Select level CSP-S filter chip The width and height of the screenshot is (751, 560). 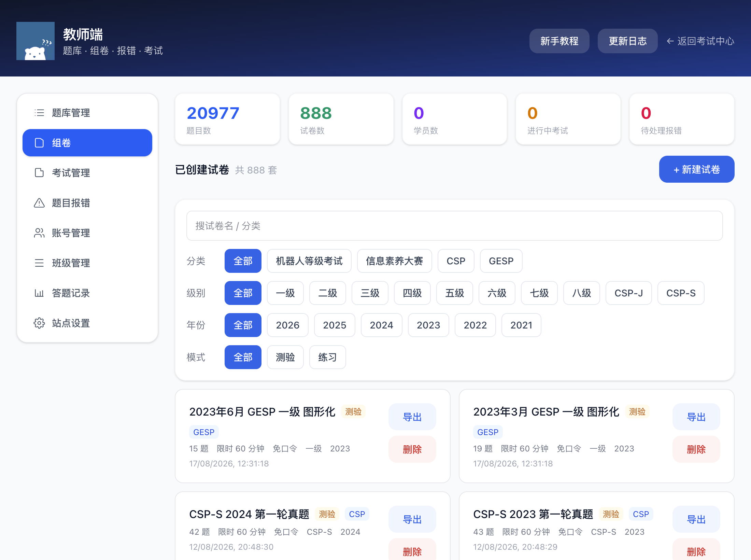(681, 293)
